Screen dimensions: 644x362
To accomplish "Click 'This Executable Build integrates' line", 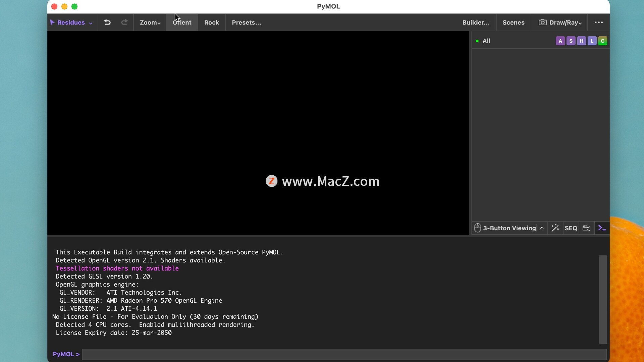I will click(x=169, y=252).
